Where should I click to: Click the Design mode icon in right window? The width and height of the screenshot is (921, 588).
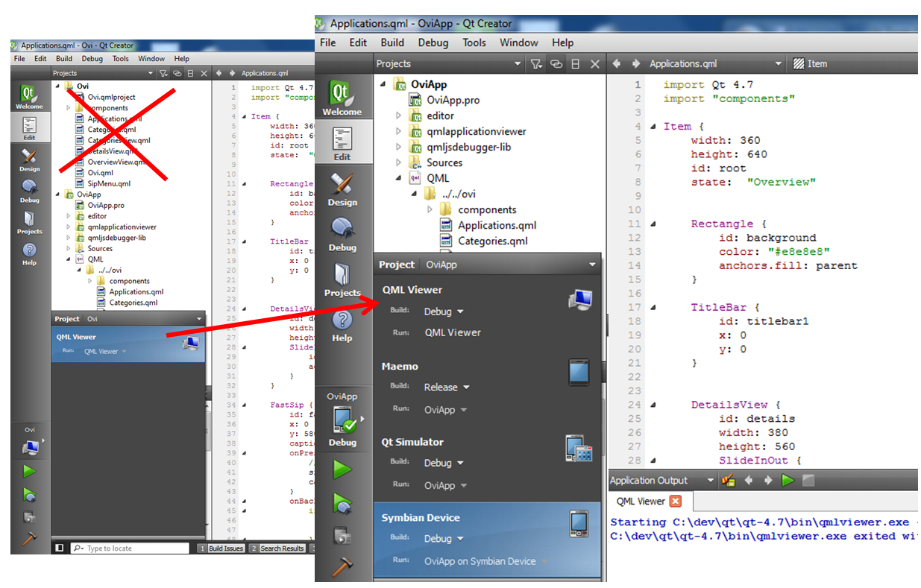click(342, 189)
